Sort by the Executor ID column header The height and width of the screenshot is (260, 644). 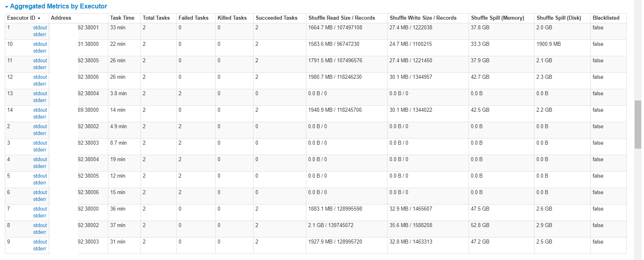pyautogui.click(x=24, y=18)
